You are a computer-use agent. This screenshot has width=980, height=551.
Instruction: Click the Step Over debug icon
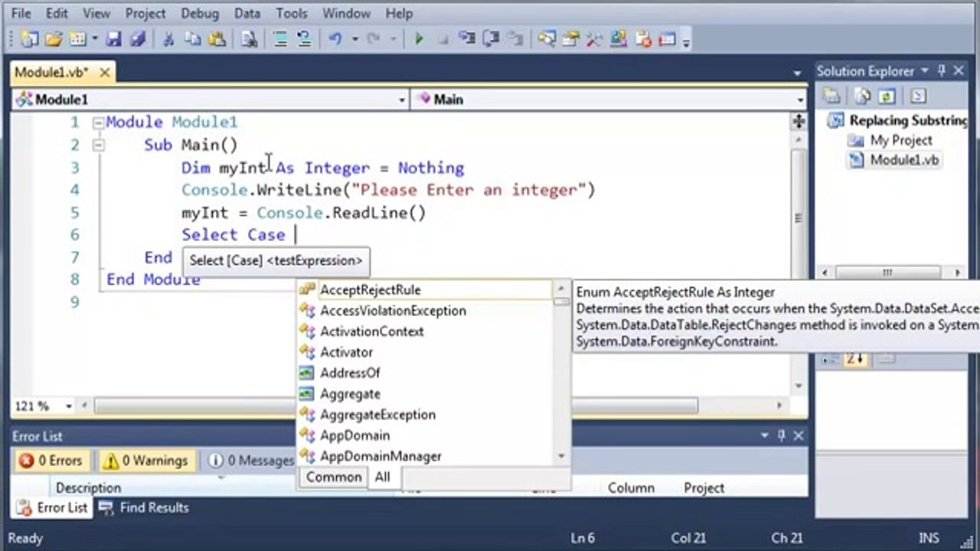(x=490, y=39)
